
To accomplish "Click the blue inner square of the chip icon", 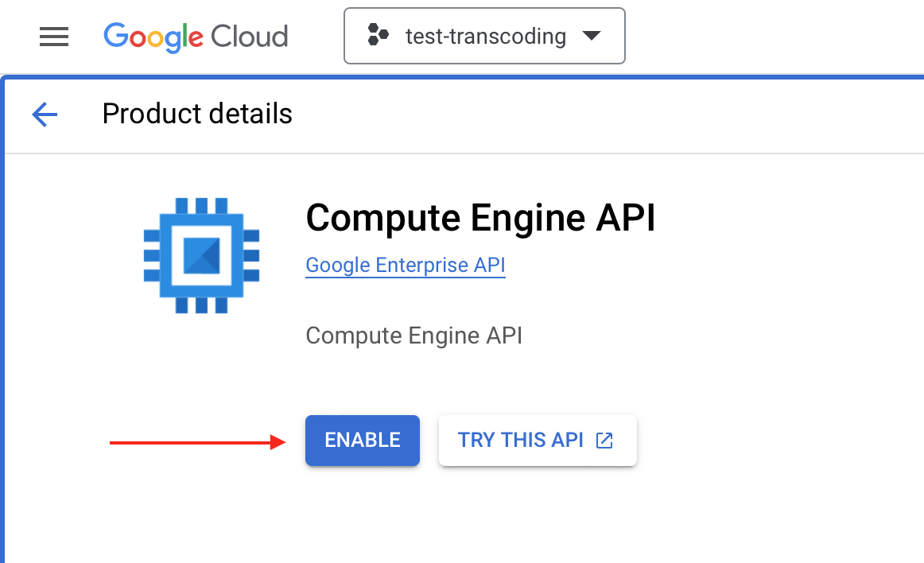I will click(x=201, y=256).
